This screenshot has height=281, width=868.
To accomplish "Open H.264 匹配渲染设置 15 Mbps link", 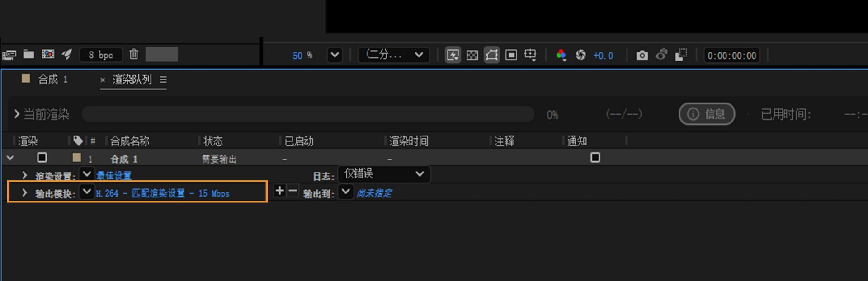I will [x=163, y=193].
